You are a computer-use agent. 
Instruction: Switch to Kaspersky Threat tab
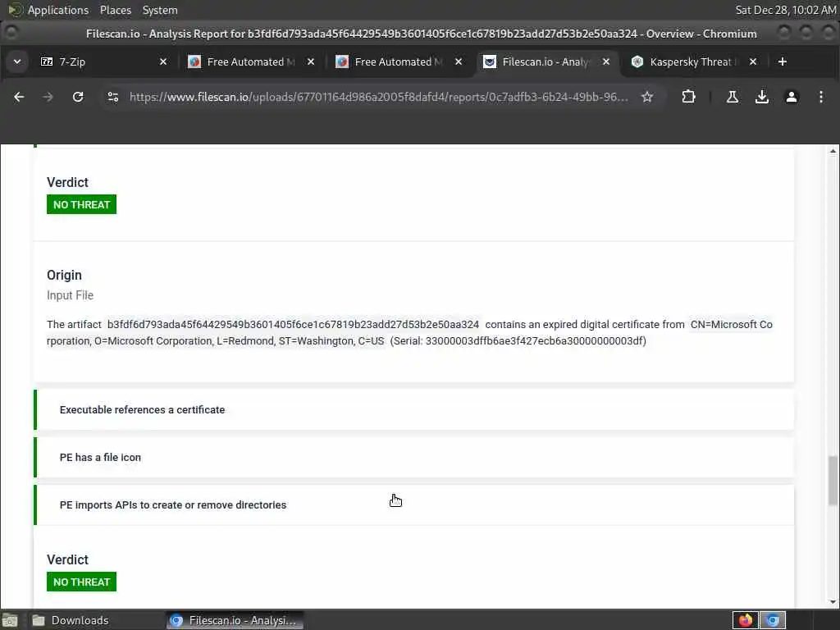(x=692, y=62)
